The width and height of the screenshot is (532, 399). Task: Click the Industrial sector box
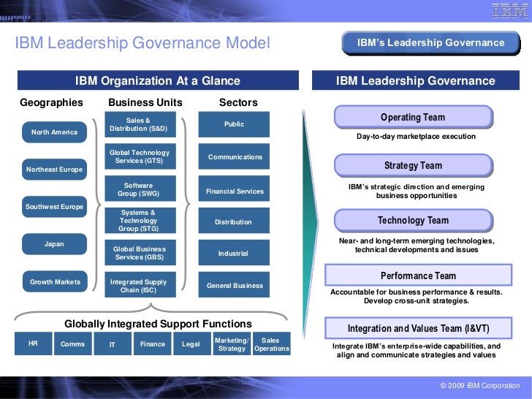(234, 253)
